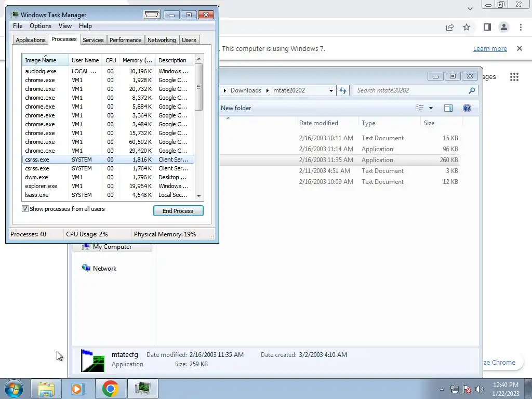Show hidden tray icons arrow

442,389
